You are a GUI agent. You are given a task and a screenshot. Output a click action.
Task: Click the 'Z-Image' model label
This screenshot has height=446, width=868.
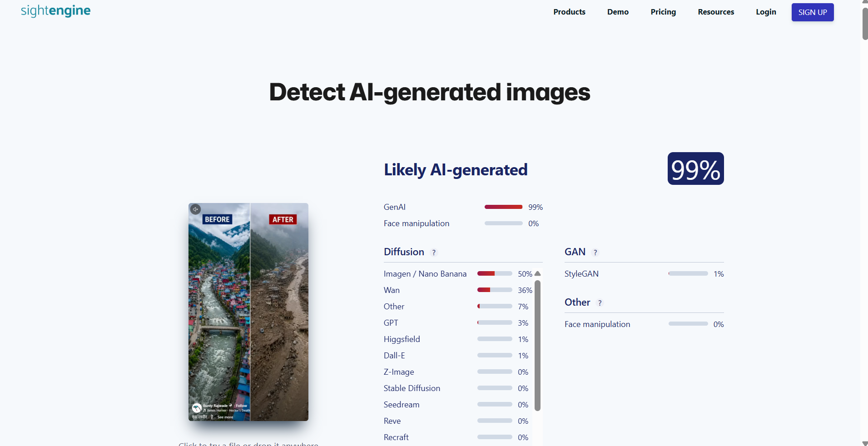point(399,372)
